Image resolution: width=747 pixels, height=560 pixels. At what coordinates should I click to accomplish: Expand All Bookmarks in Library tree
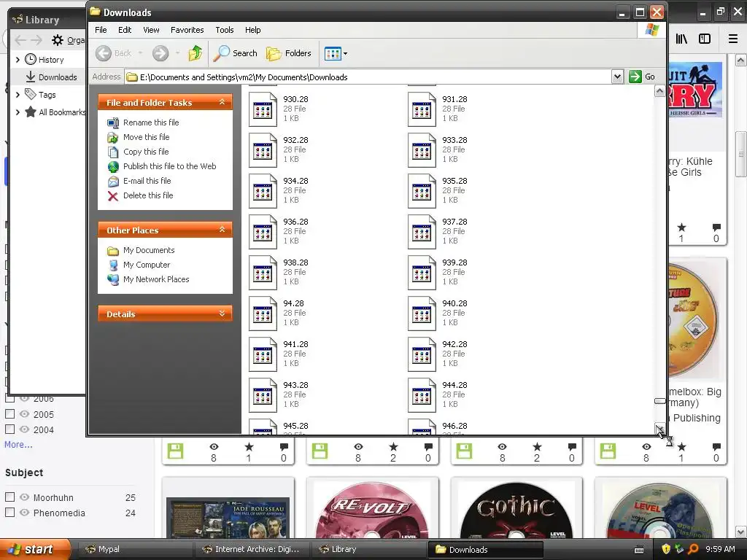18,112
